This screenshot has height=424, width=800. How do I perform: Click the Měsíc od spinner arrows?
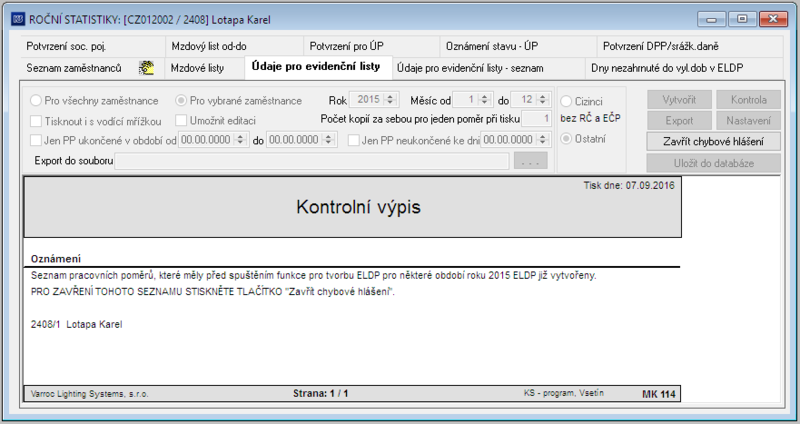click(x=485, y=99)
